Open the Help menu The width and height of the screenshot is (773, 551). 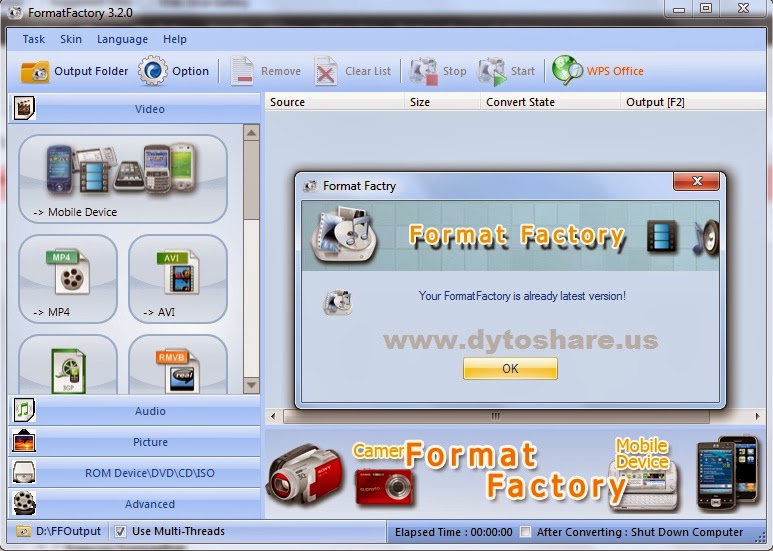tap(175, 39)
